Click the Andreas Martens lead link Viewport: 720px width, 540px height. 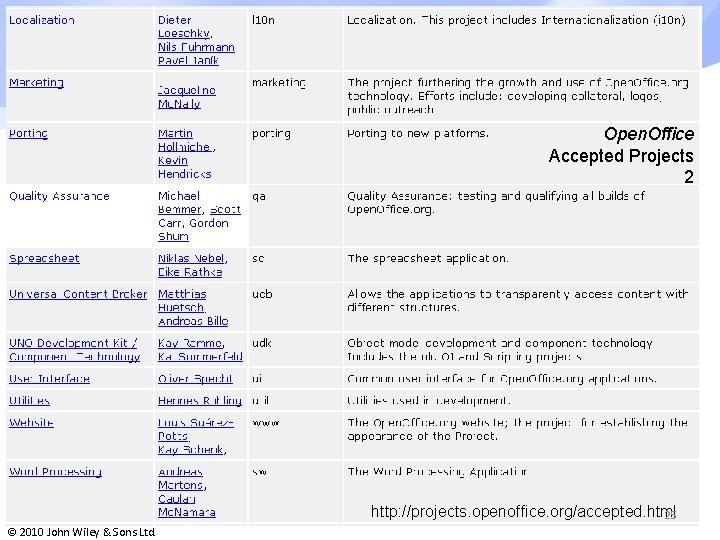click(181, 478)
